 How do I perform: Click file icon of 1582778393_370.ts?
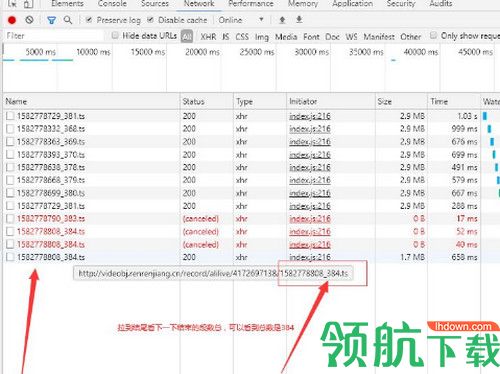pos(10,154)
